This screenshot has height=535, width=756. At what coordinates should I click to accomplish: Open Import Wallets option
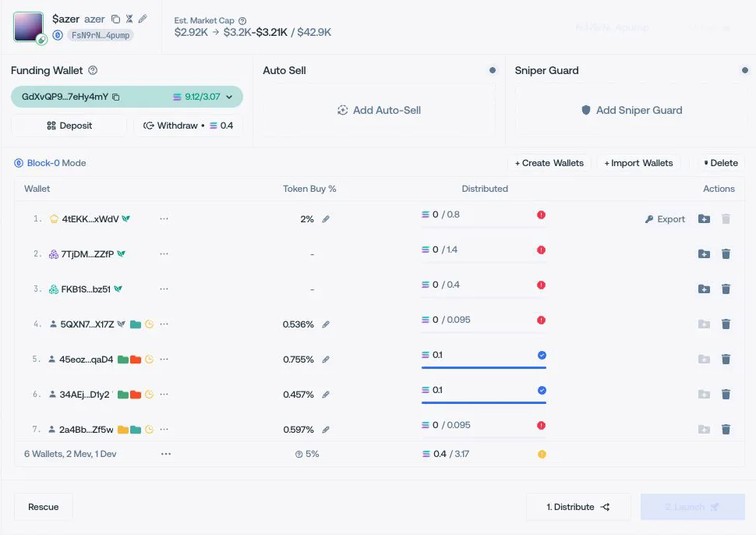[x=639, y=163]
